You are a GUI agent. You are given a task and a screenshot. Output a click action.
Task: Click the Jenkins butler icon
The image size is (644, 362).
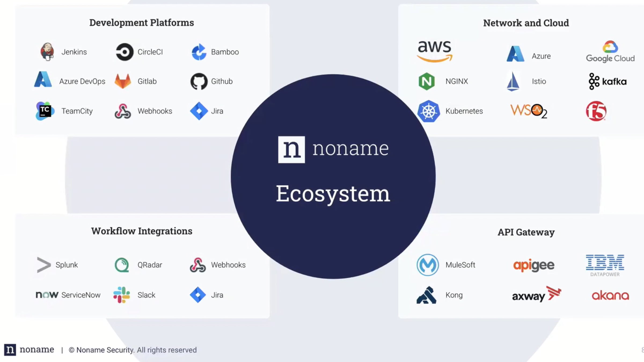(47, 52)
